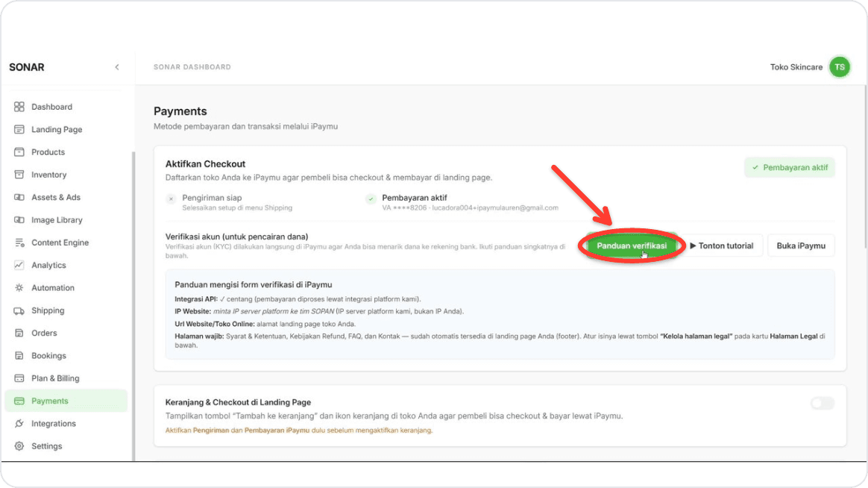Click the Dashboard grid icon in sidebar
This screenshot has height=488, width=868.
[x=19, y=107]
